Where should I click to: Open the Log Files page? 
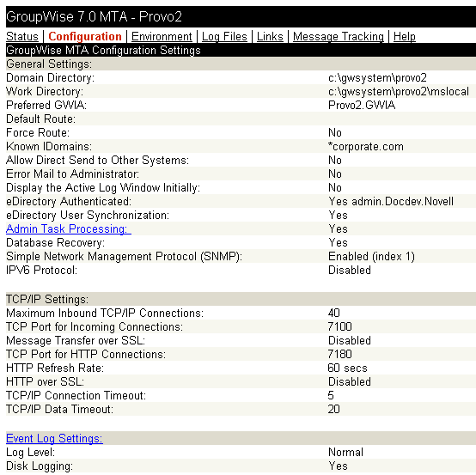[224, 36]
